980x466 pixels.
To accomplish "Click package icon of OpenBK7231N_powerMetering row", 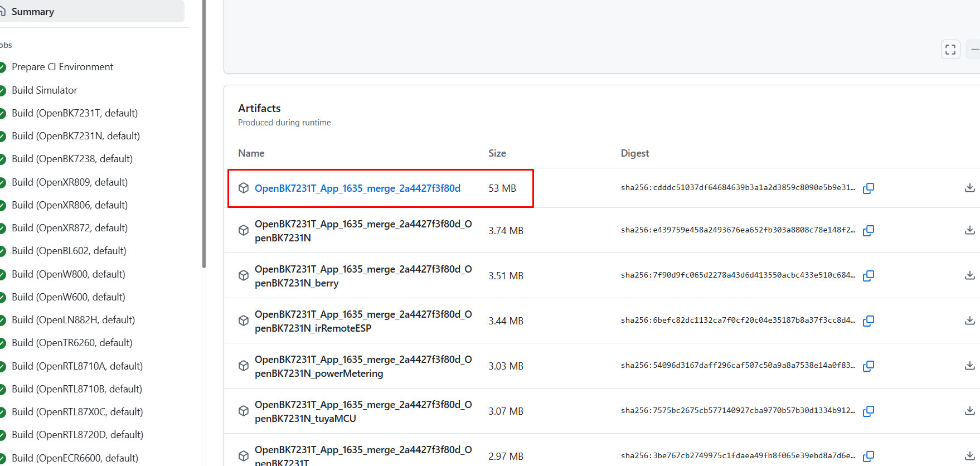I will (244, 366).
